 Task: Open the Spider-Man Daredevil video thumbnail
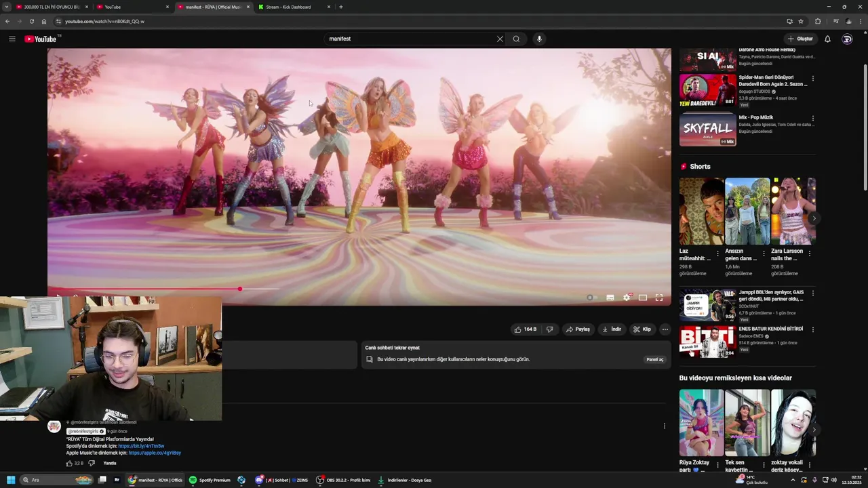click(x=708, y=90)
